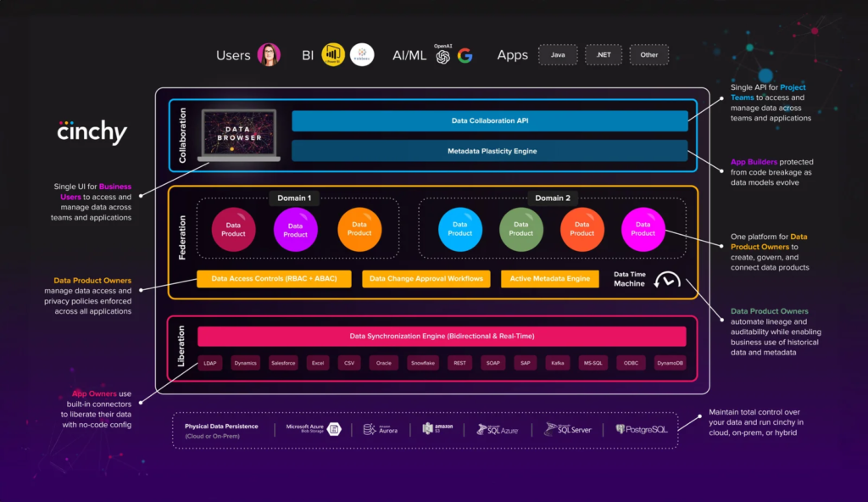The width and height of the screenshot is (868, 502).
Task: Click the Data Time Machine clock icon
Action: [667, 280]
